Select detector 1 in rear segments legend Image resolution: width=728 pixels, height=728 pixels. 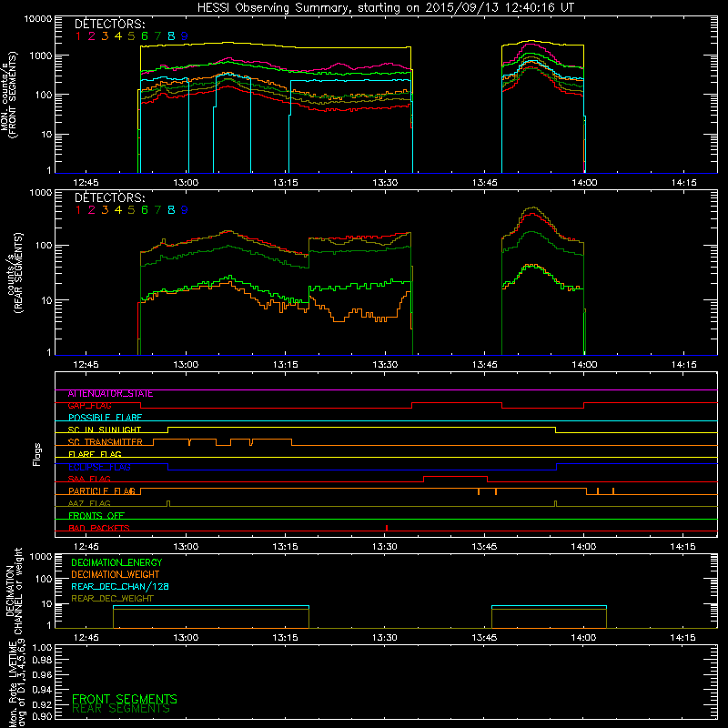point(78,210)
